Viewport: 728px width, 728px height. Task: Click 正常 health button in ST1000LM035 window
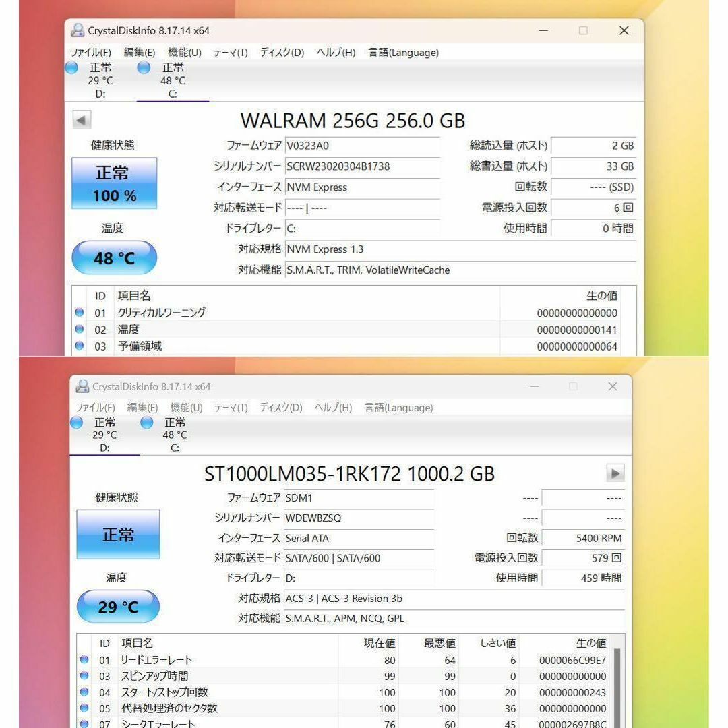[x=118, y=535]
